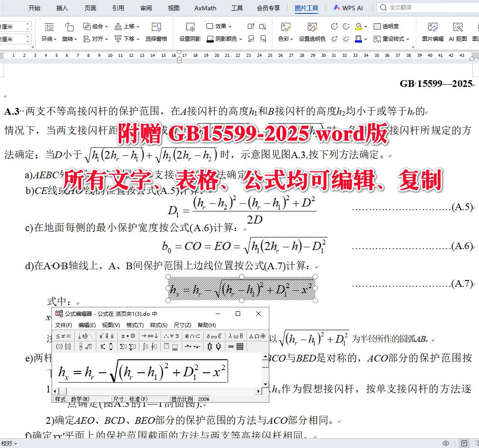Open the relational symbols ≤≠≈ palette

pyautogui.click(x=63, y=336)
